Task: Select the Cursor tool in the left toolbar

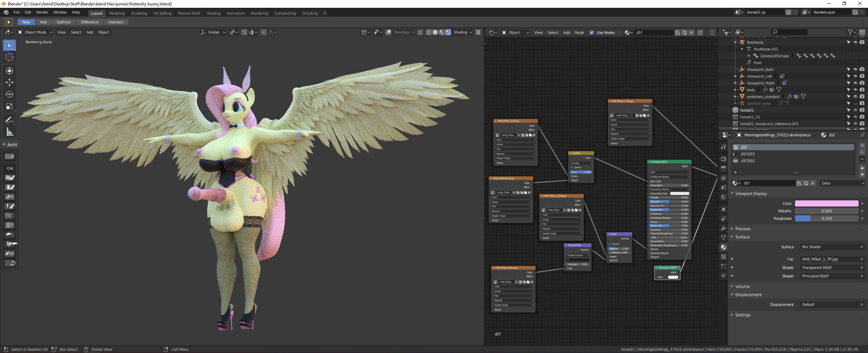Action: coord(9,57)
